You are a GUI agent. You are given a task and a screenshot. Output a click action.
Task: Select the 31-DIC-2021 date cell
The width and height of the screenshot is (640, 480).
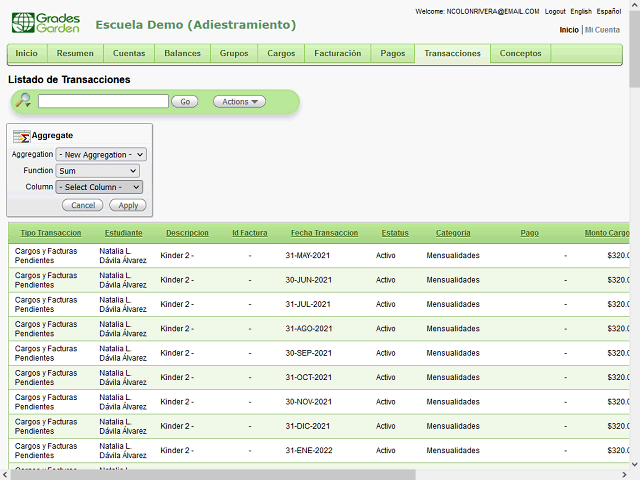[x=308, y=426]
